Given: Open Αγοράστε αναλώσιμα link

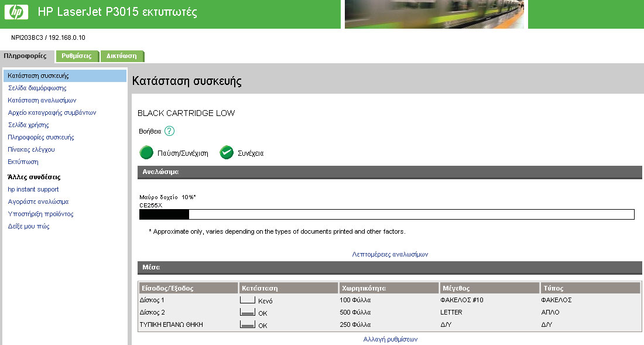Looking at the screenshot, I should pyautogui.click(x=38, y=201).
